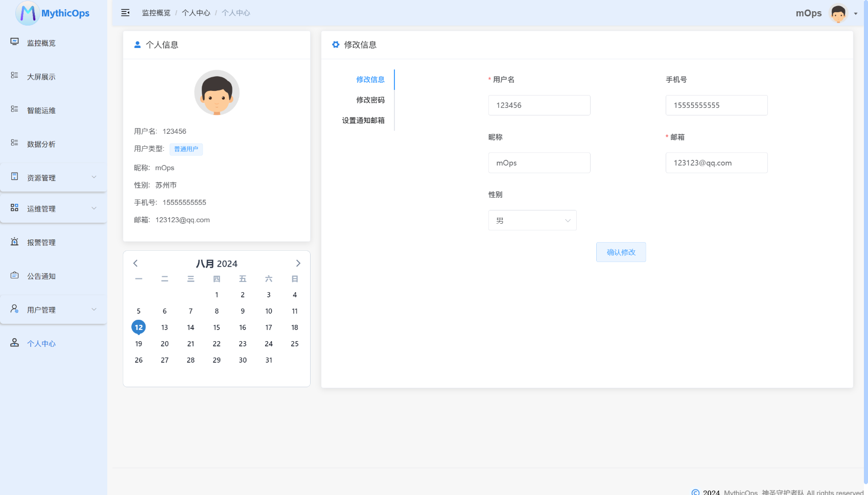The image size is (868, 495).
Task: Switch to the 设置通知邮箱 tab
Action: pos(363,120)
